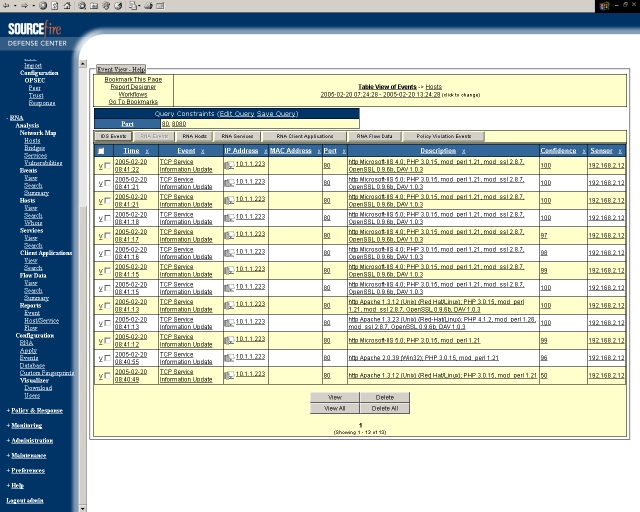The image size is (640, 512).
Task: Switch to RNA Client Applications tab
Action: tap(304, 136)
